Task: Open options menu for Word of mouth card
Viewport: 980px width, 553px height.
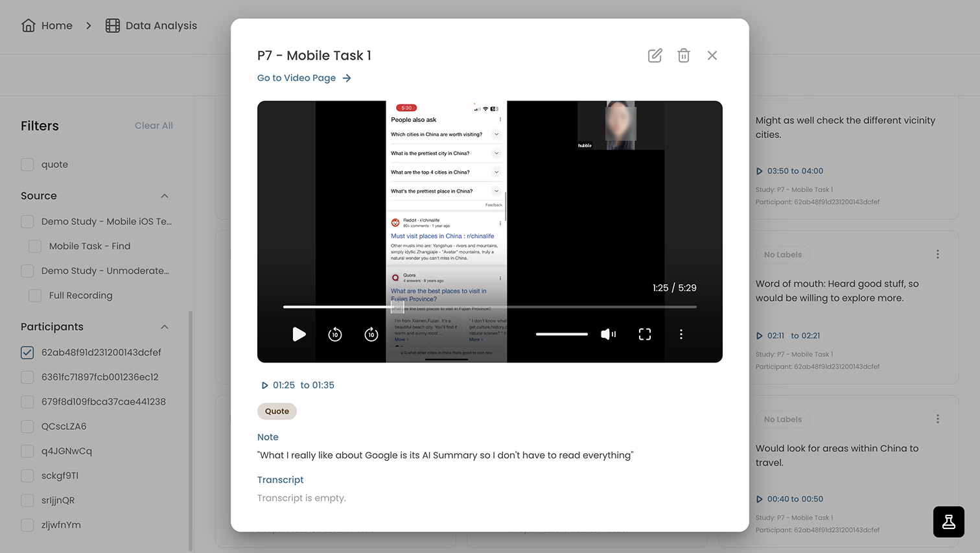Action: click(x=937, y=255)
